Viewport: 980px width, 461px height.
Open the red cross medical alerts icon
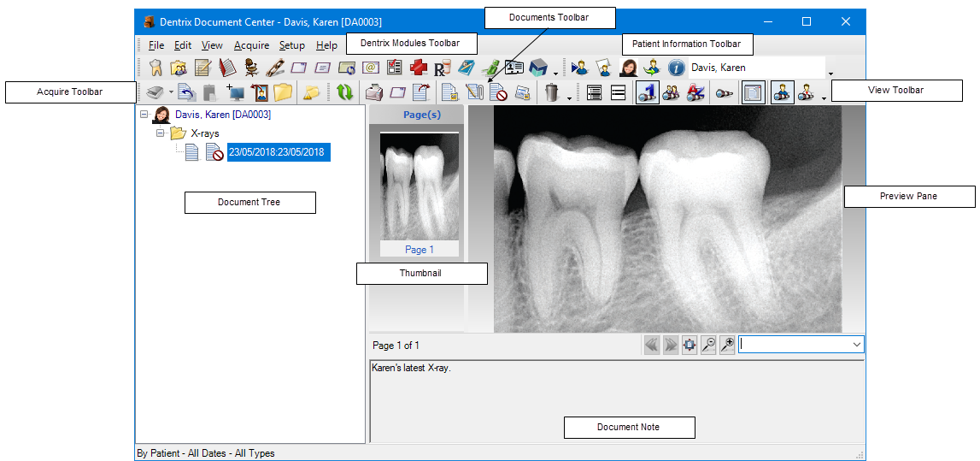pyautogui.click(x=419, y=67)
